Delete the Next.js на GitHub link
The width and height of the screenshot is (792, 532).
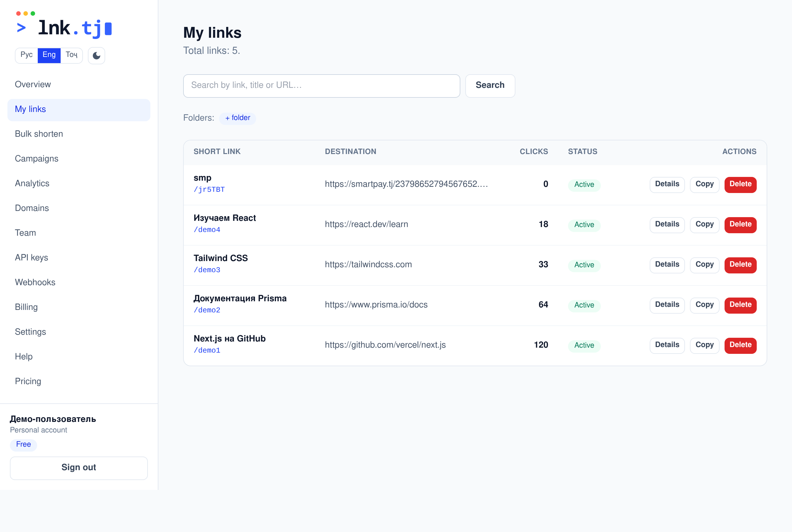tap(740, 345)
